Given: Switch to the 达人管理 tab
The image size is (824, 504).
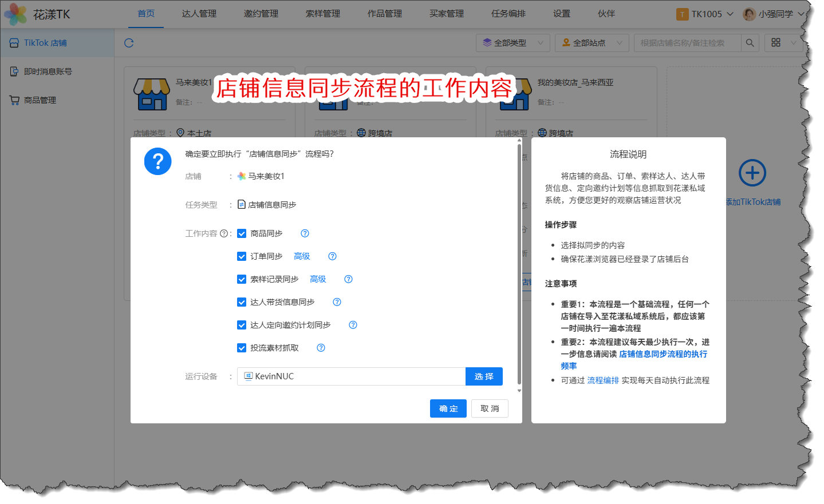Looking at the screenshot, I should pyautogui.click(x=199, y=14).
